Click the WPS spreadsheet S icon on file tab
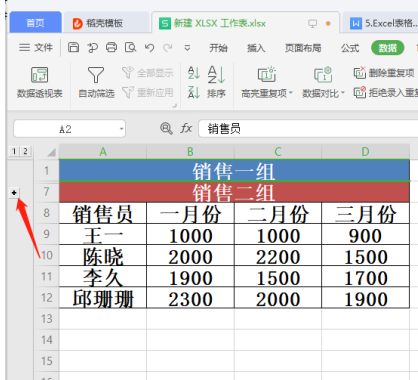Screen dimensions: 418x380 tap(165, 23)
